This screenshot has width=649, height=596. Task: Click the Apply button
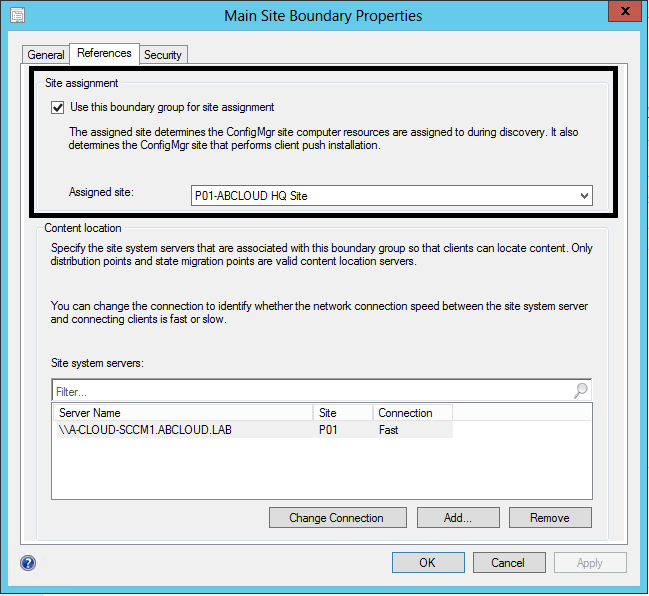590,563
